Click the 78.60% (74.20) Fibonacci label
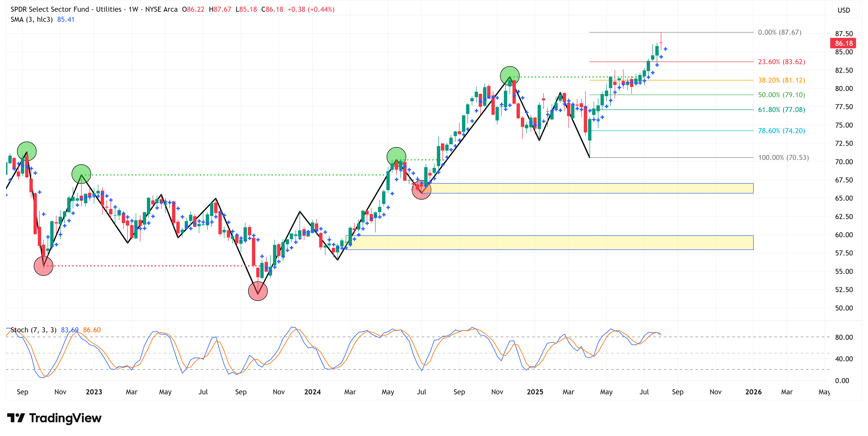868x436 pixels. [781, 131]
